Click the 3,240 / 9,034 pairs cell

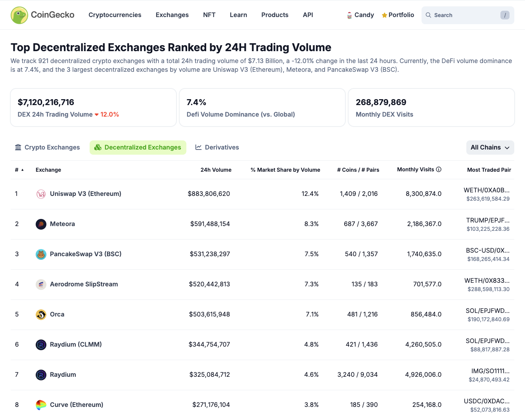click(358, 375)
